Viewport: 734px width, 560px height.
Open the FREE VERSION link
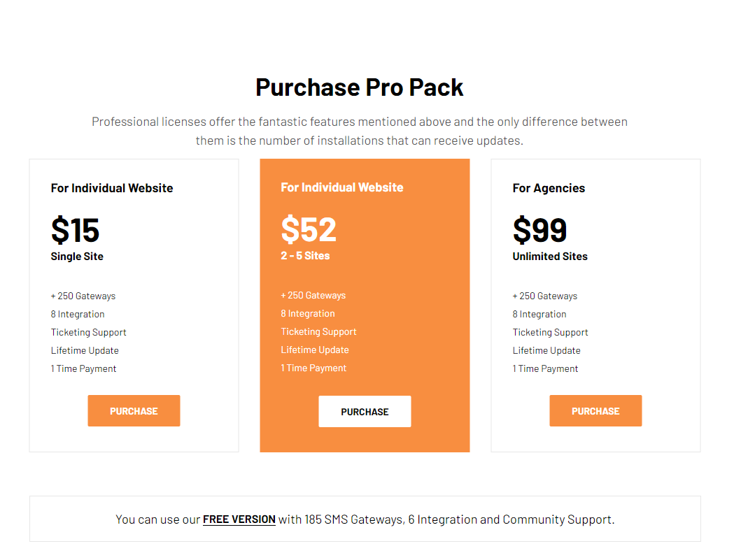pos(239,519)
